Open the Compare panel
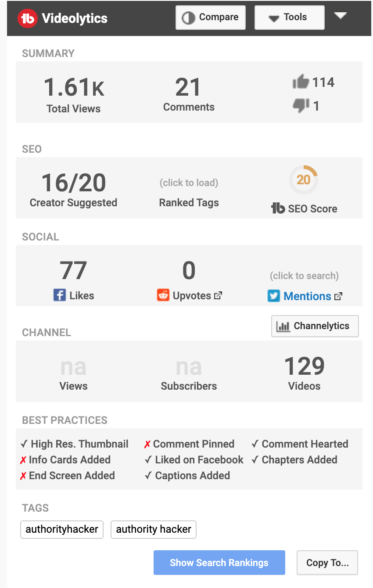This screenshot has height=588, width=373. coord(210,17)
